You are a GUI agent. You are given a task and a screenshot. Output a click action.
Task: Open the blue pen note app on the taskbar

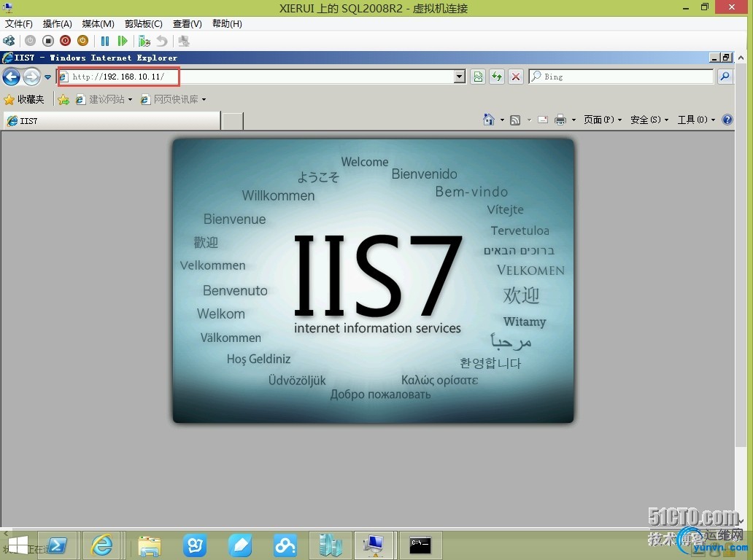coord(240,545)
